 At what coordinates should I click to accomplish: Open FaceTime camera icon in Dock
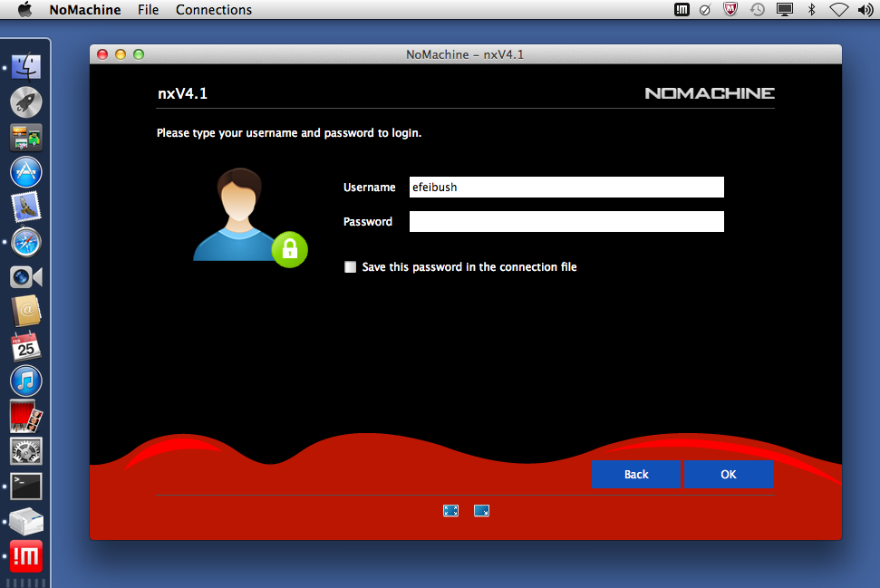click(x=25, y=277)
